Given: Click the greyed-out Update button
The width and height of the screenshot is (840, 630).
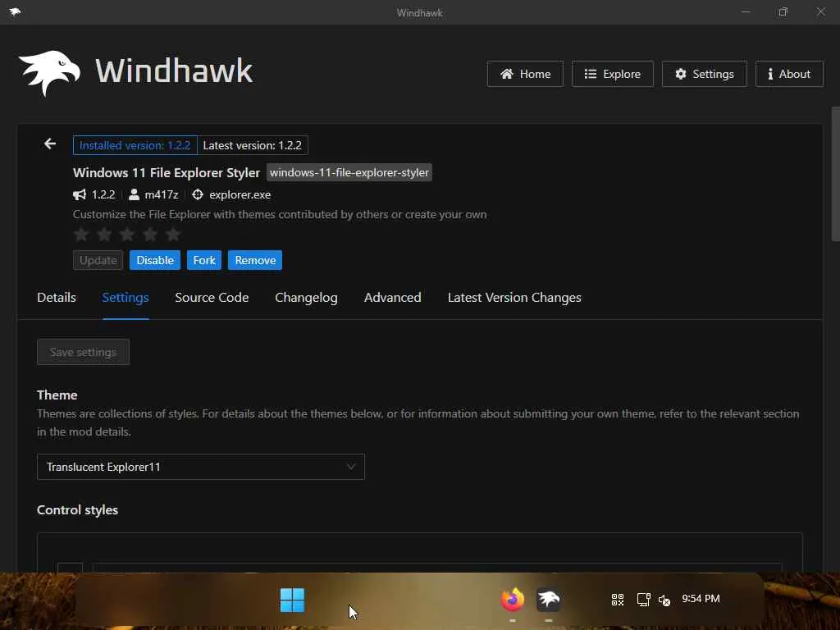Looking at the screenshot, I should coord(98,260).
